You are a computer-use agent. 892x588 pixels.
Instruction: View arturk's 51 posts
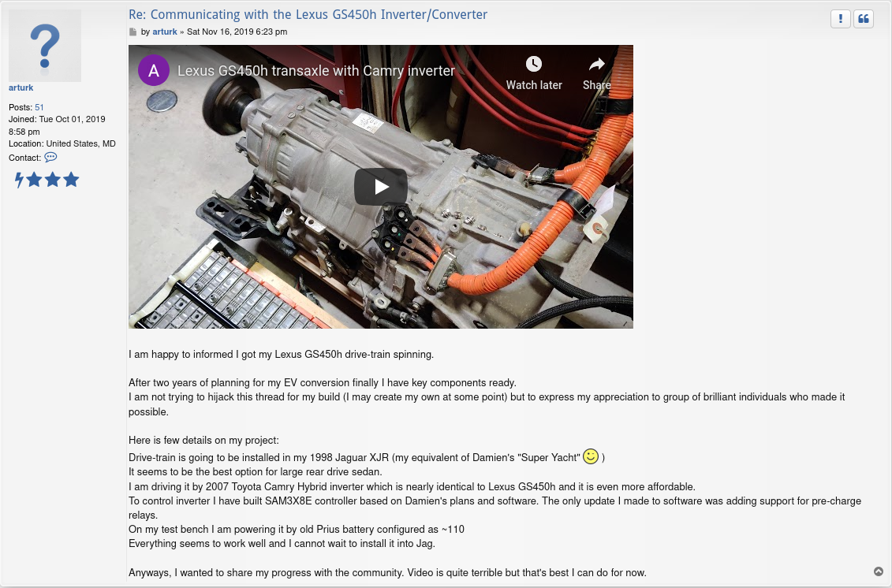coord(39,107)
